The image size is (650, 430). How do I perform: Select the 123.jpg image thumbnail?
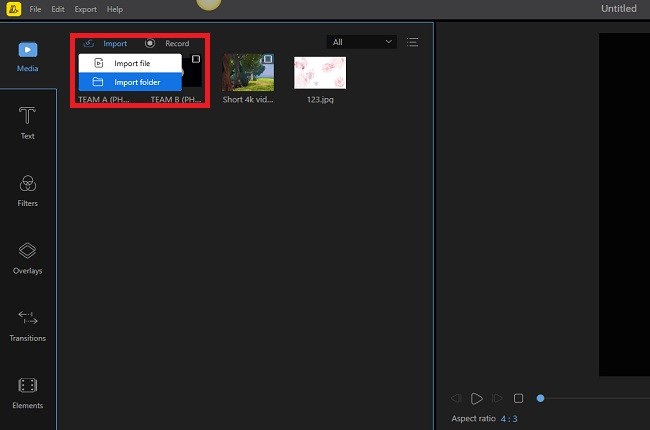coord(320,73)
